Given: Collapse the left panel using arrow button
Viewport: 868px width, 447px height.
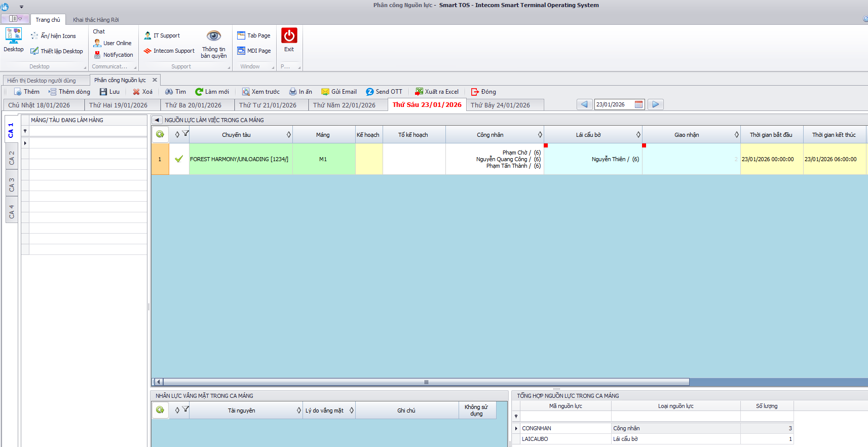Looking at the screenshot, I should click(157, 120).
